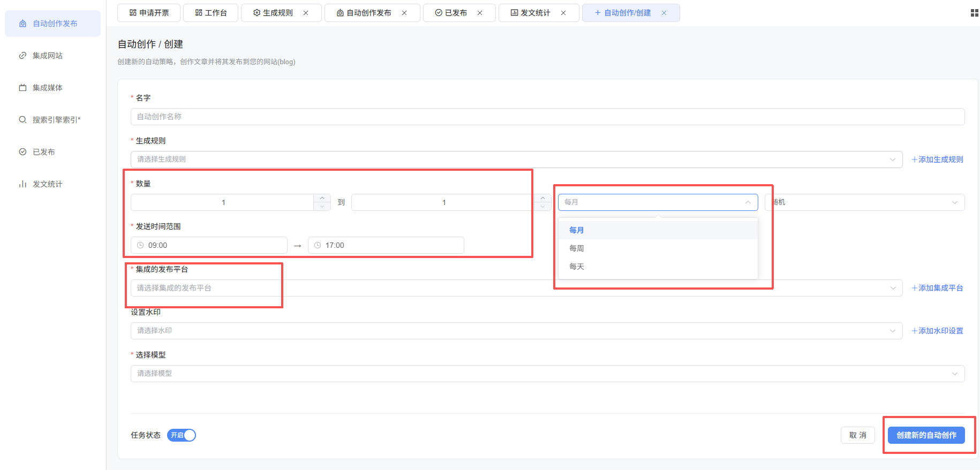Expand the 生成规则 dropdown
The height and width of the screenshot is (470, 980).
(516, 160)
